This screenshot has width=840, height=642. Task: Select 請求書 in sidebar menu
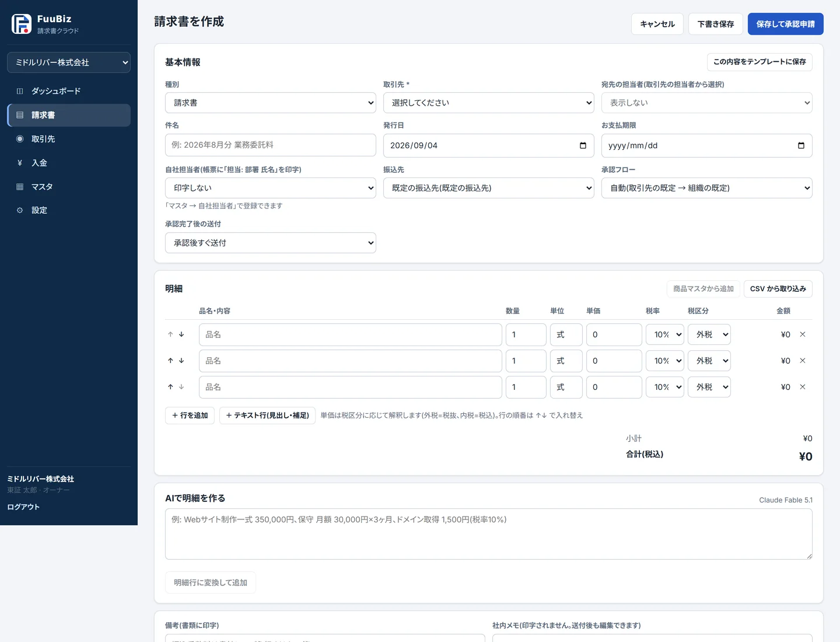pyautogui.click(x=69, y=115)
